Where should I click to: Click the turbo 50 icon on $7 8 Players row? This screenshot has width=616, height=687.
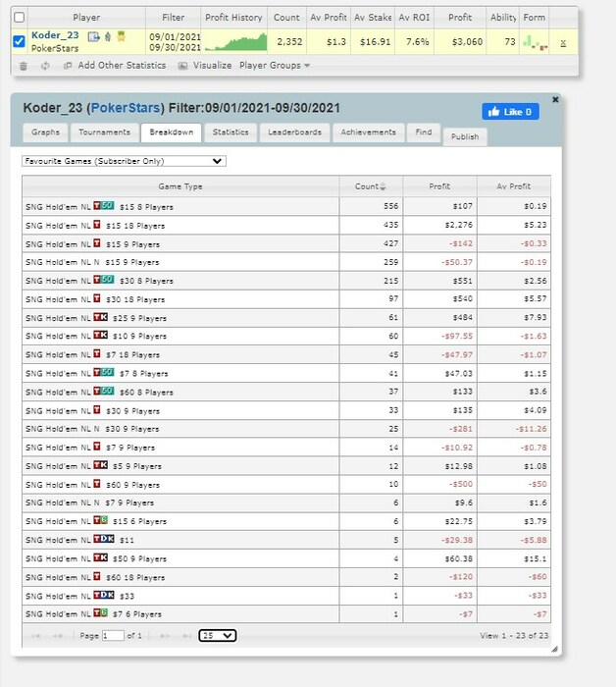coord(104,372)
